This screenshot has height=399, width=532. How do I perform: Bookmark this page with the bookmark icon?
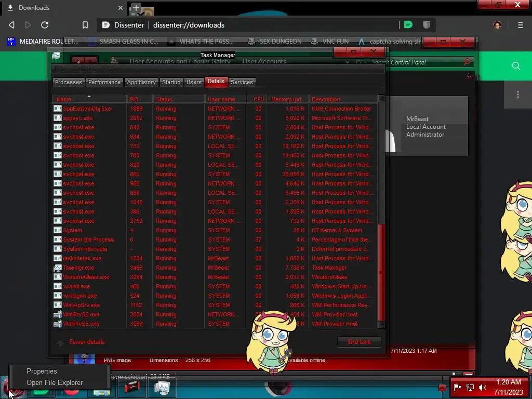(x=85, y=25)
